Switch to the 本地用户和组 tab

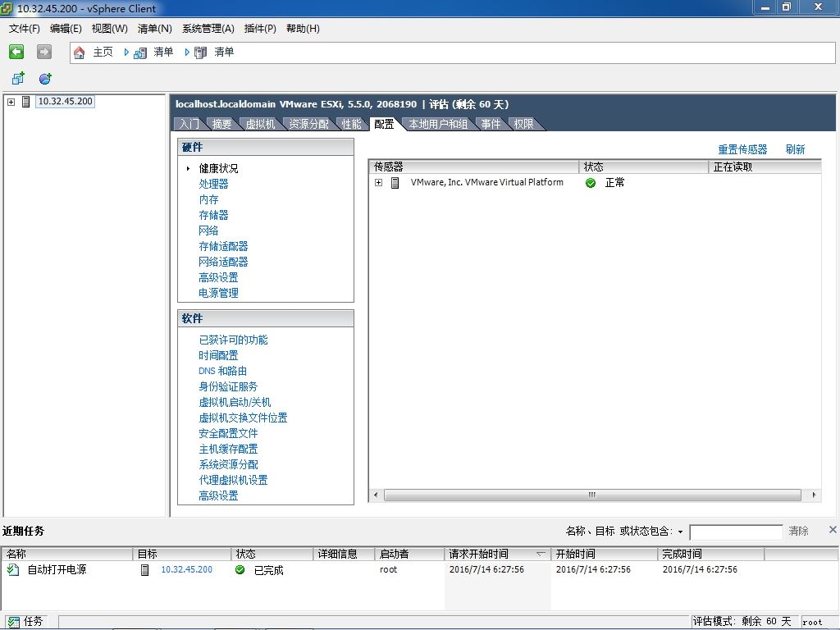438,124
